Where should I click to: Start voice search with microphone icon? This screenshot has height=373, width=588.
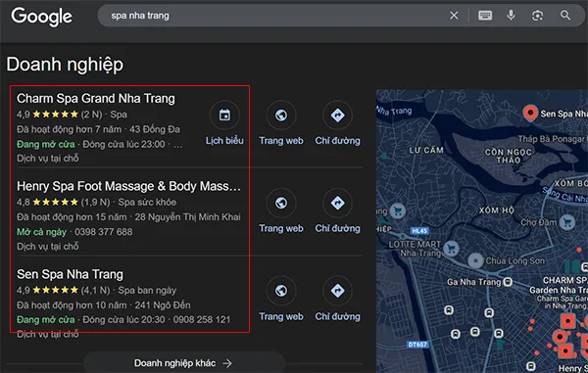(x=511, y=16)
